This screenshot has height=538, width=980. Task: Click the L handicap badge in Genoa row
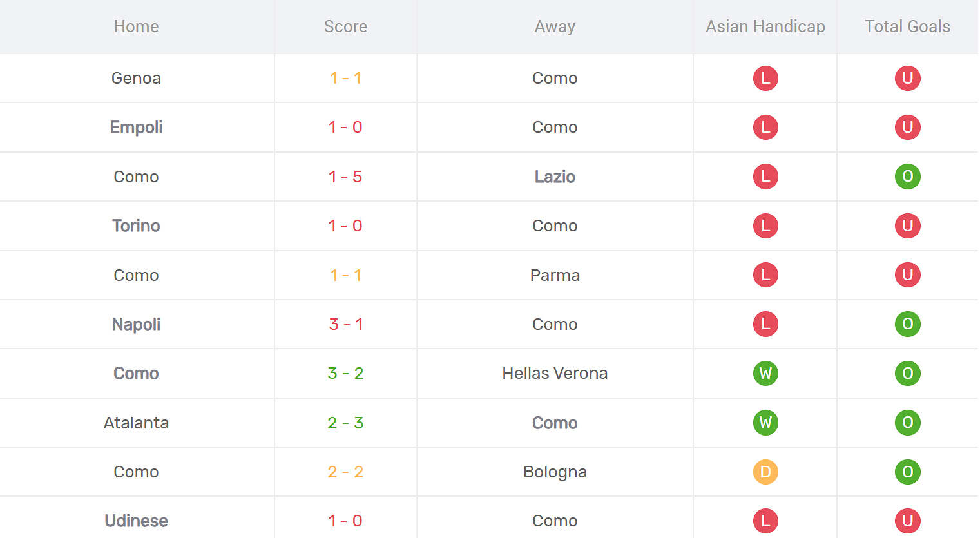pos(765,79)
